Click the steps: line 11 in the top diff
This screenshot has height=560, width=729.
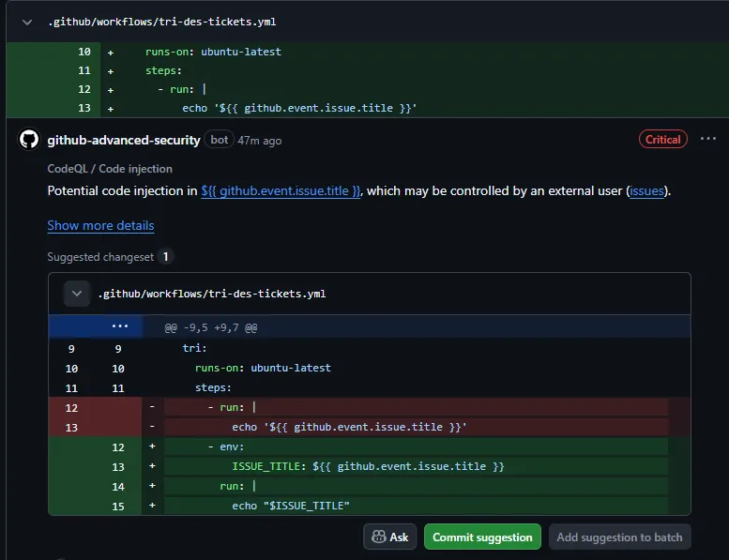tap(163, 70)
